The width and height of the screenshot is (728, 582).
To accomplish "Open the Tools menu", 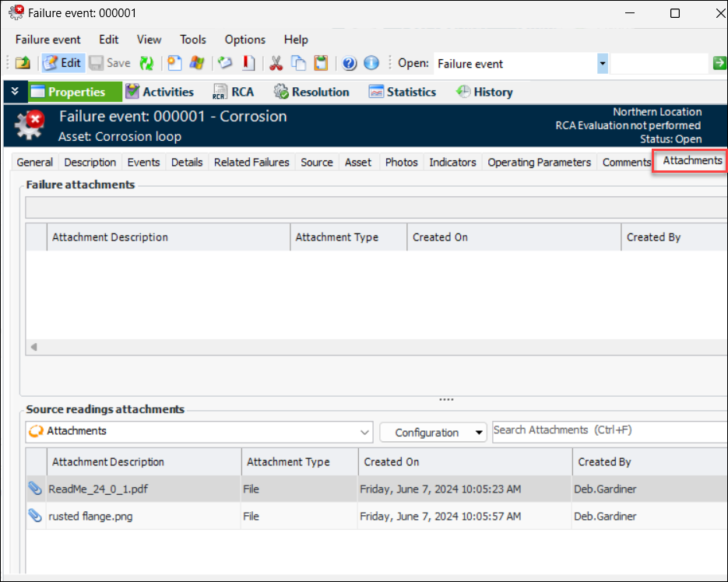I will 193,40.
